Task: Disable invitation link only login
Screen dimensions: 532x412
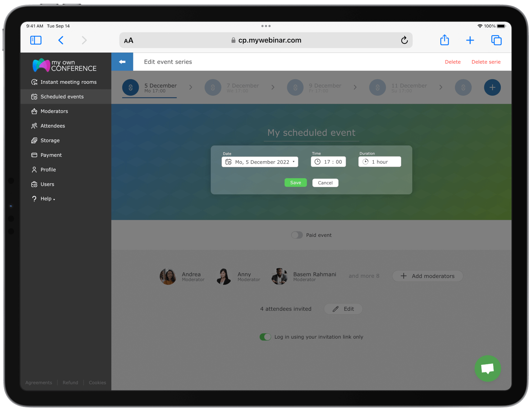Action: [x=265, y=337]
